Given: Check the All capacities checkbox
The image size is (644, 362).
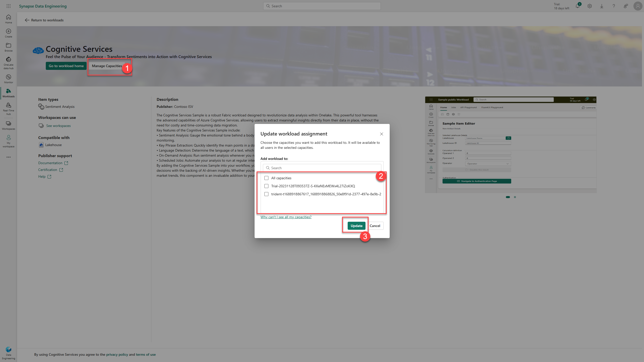Looking at the screenshot, I should (x=266, y=178).
